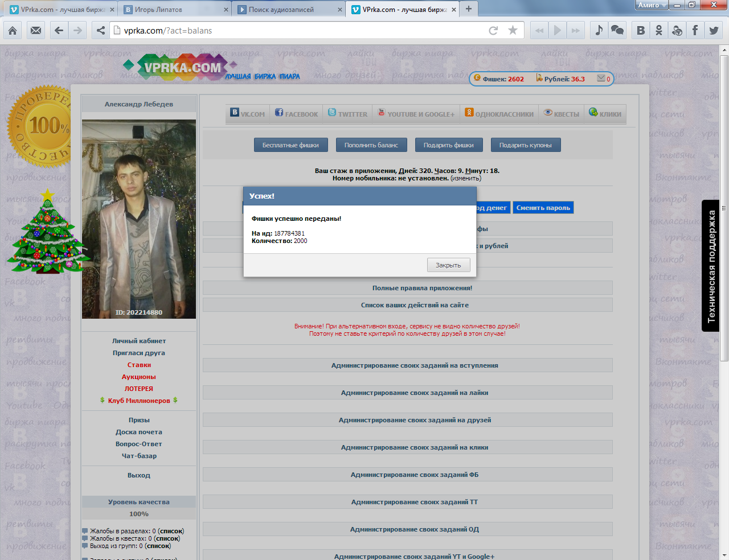The height and width of the screenshot is (560, 729).
Task: Click the Бесплатные фишки button
Action: pyautogui.click(x=290, y=145)
